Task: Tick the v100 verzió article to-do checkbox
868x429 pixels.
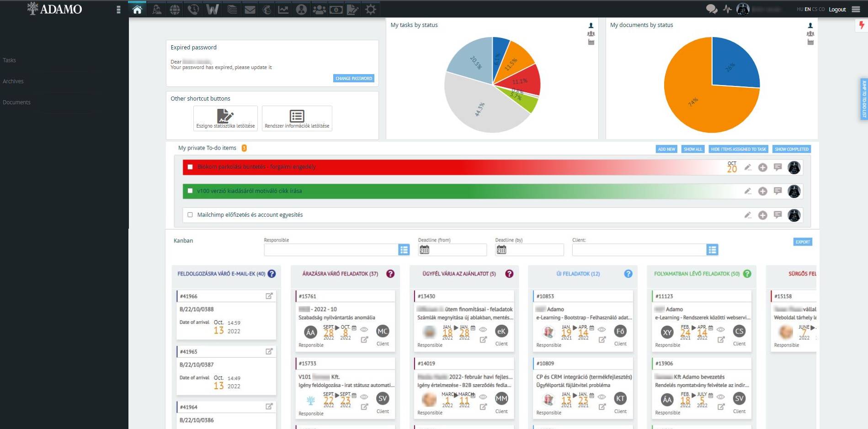Action: [x=190, y=191]
